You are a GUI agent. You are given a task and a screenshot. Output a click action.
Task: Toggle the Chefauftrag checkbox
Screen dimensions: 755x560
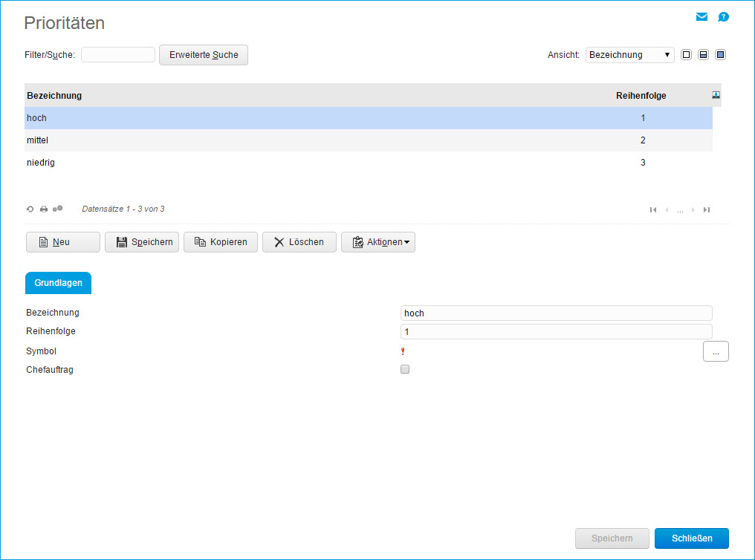point(405,369)
